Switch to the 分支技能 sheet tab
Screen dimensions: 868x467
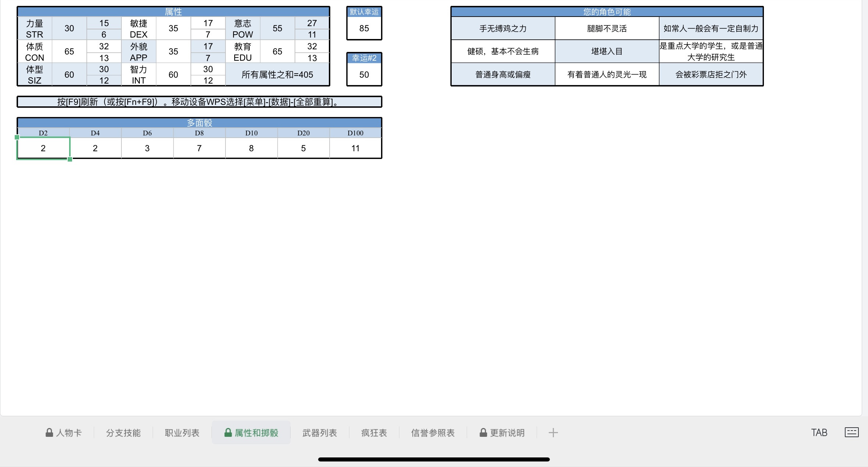coord(123,433)
